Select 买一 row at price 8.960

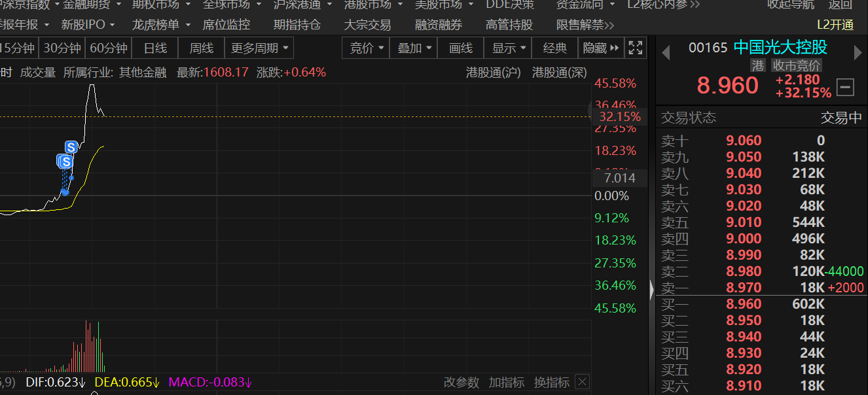tap(762, 304)
